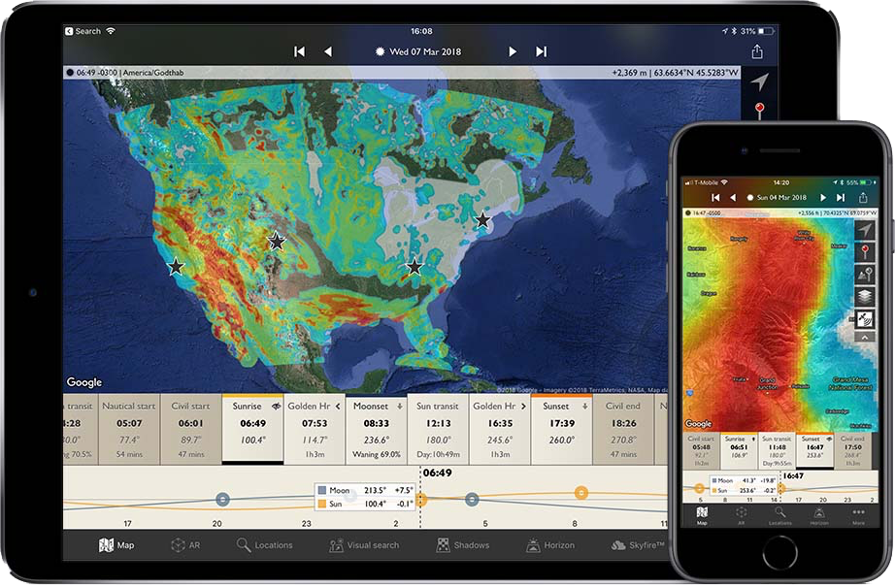Viewport: 895px width, 588px height.
Task: Open iPhone More tab
Action: [858, 515]
